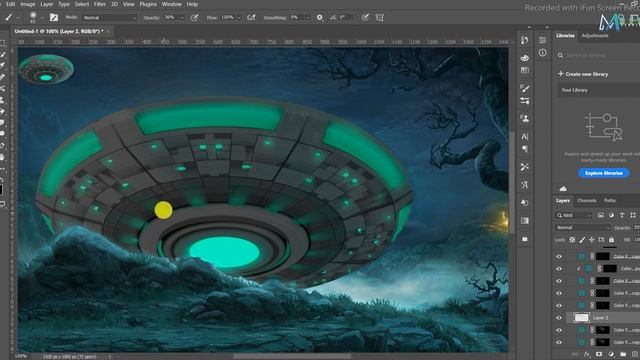640x360 pixels.
Task: Open smoothing options gear icon
Action: [x=320, y=18]
